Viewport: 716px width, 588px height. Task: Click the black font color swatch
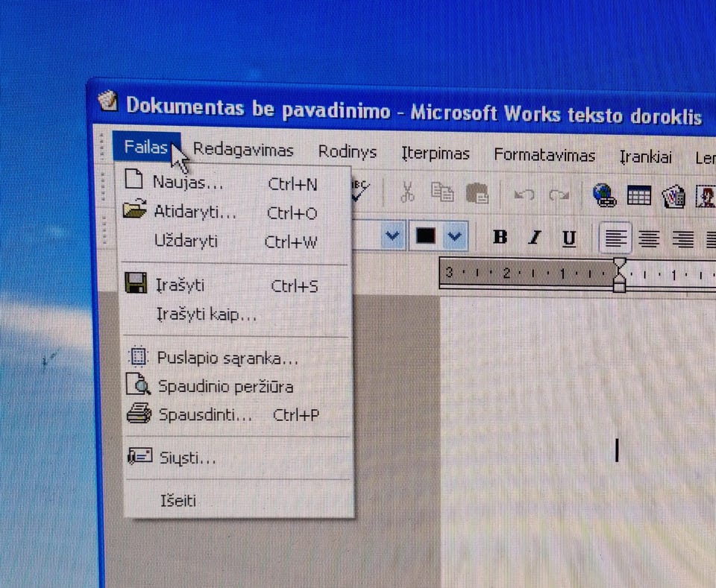426,235
